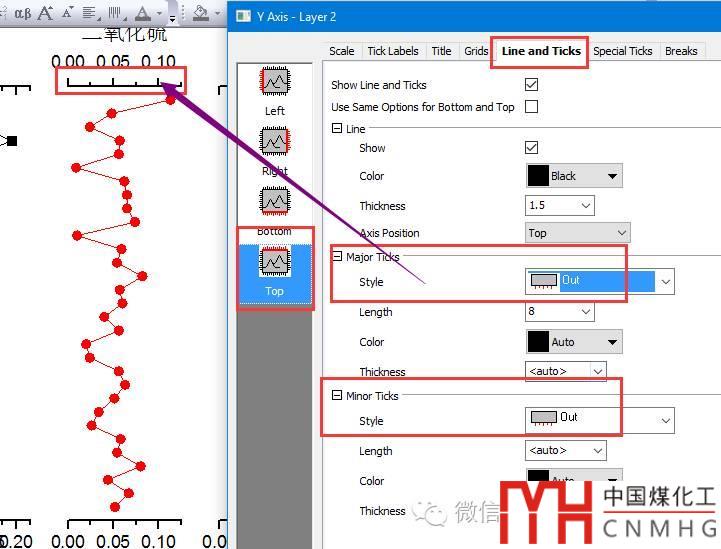The image size is (721, 549).
Task: Click the toolbar overflow options arrow
Action: tap(172, 18)
